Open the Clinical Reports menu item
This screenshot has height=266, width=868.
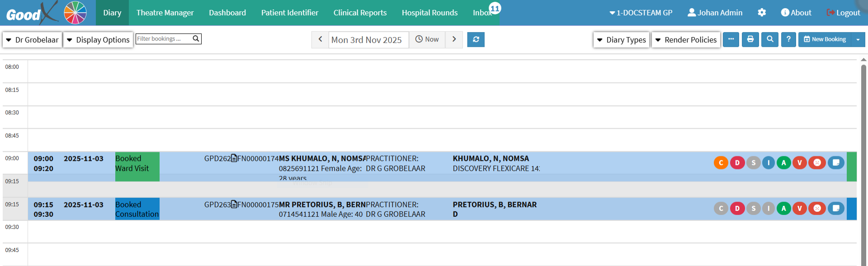point(360,13)
